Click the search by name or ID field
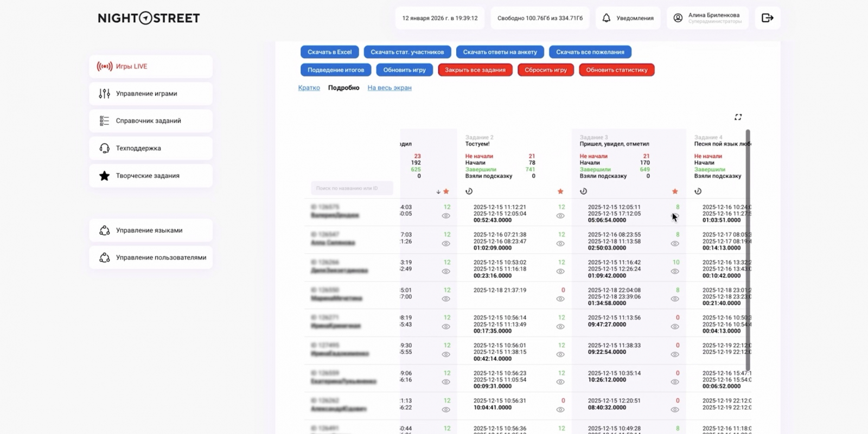Image resolution: width=868 pixels, height=434 pixels. [x=352, y=188]
